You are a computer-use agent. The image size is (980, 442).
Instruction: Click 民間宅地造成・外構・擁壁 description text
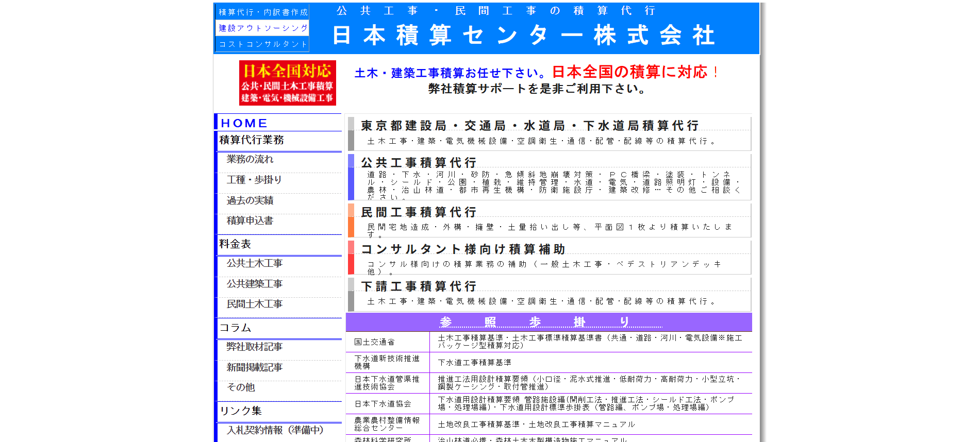point(550,230)
